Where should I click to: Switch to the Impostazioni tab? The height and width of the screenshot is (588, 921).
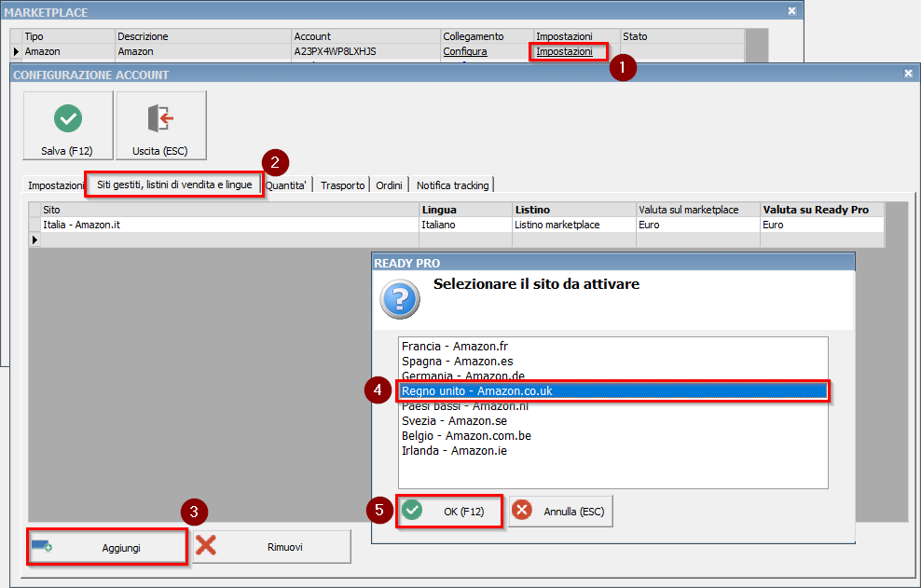56,185
